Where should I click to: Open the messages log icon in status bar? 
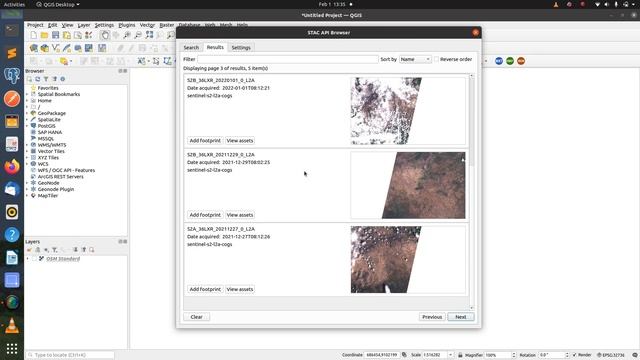[635, 355]
